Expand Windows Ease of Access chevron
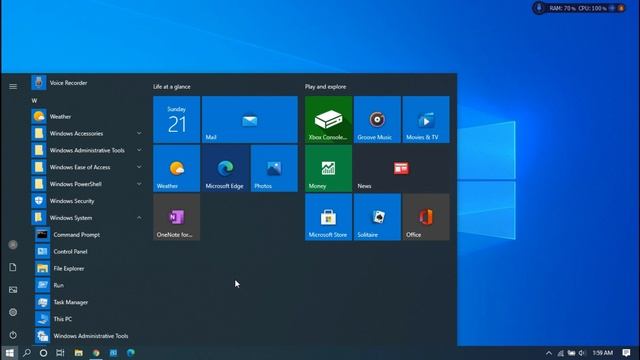Screen dimensions: 640x360 (139, 167)
